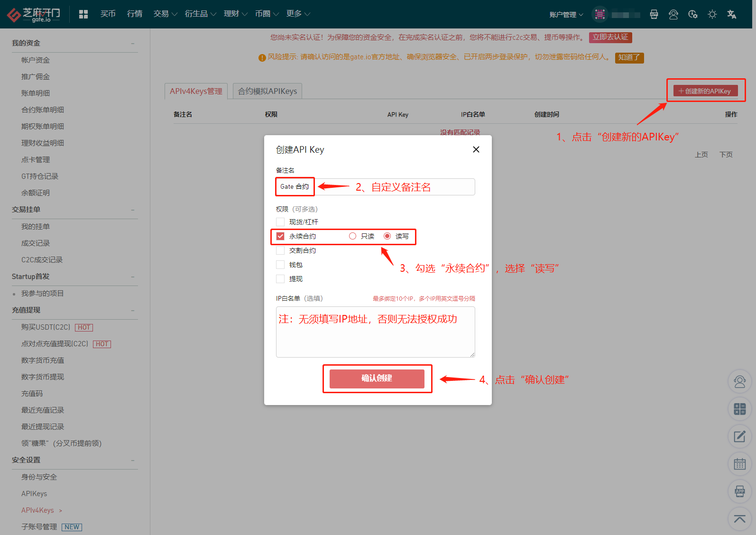Open the 账户管理 dropdown
The height and width of the screenshot is (535, 756).
(x=566, y=15)
